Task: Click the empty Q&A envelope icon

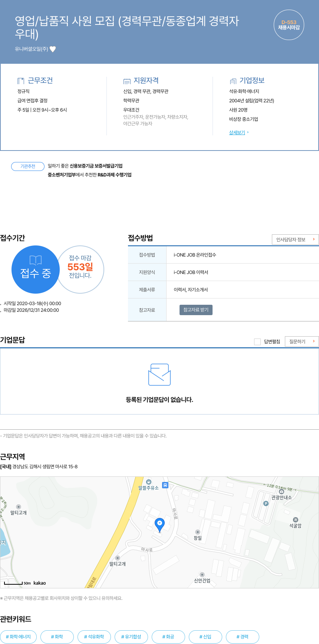Action: tap(159, 375)
